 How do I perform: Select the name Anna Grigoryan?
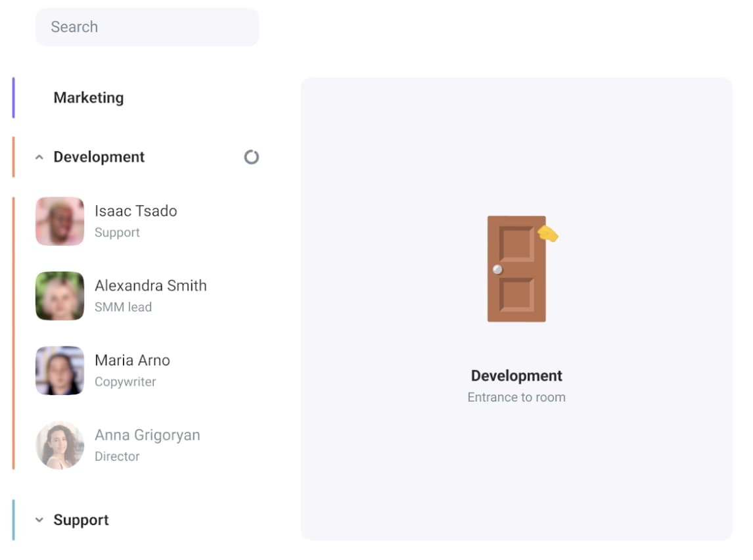coord(147,434)
